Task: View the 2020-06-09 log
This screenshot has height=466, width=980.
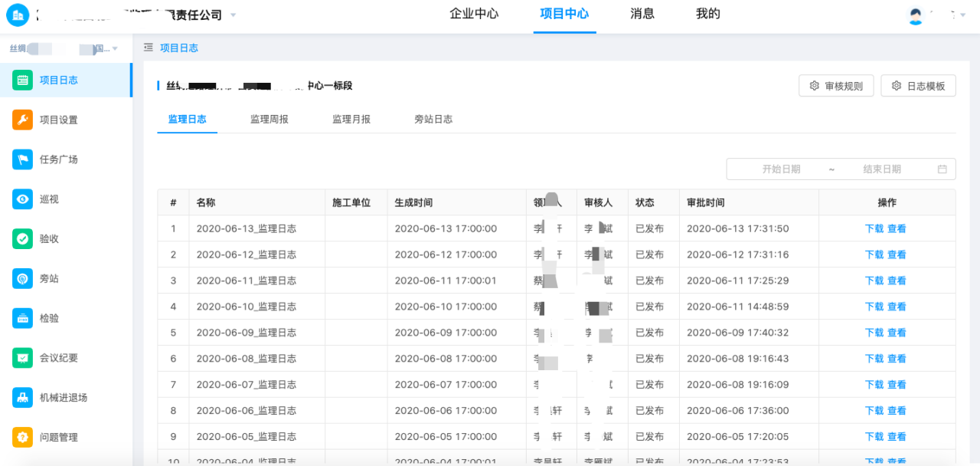Action: tap(897, 333)
